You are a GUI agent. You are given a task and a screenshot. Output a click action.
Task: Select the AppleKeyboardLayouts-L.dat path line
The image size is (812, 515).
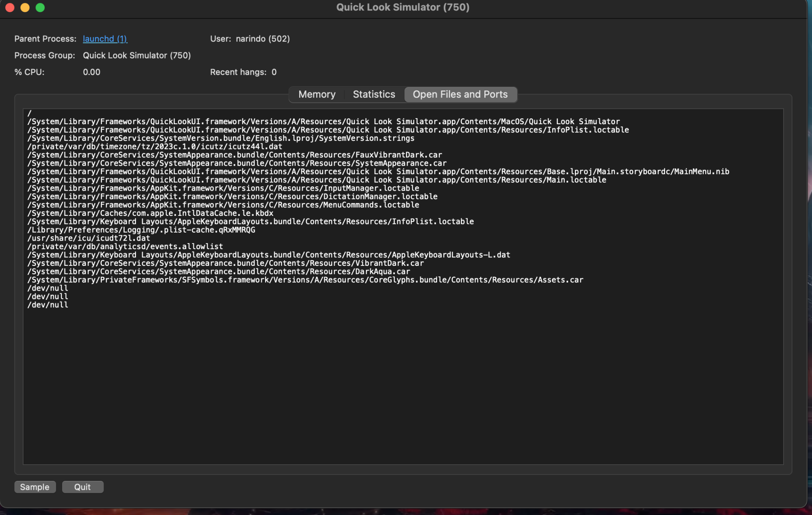pos(269,254)
